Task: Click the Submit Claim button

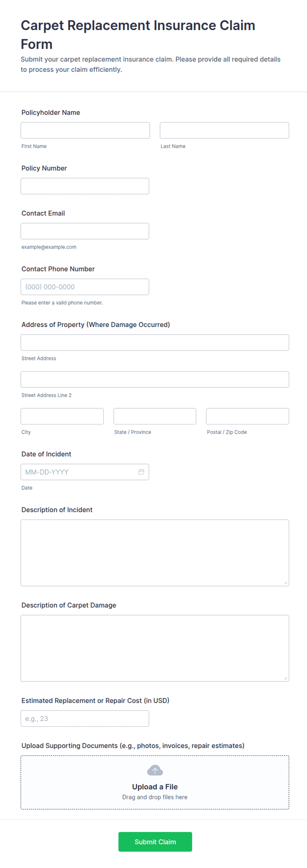Action: [x=155, y=842]
